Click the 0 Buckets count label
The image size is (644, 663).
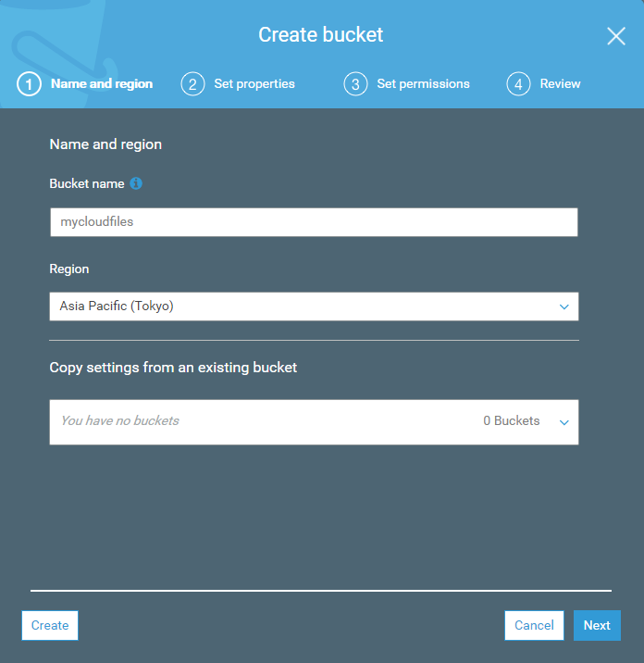[x=511, y=421]
